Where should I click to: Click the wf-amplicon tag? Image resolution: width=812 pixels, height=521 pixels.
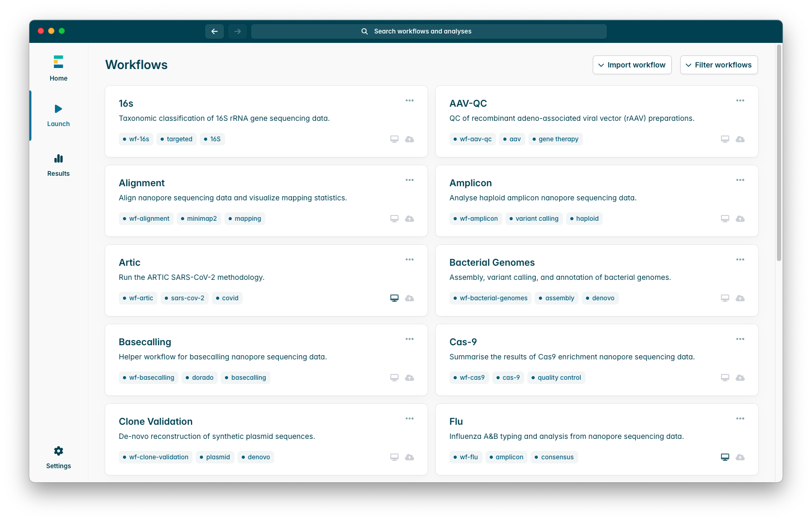476,219
